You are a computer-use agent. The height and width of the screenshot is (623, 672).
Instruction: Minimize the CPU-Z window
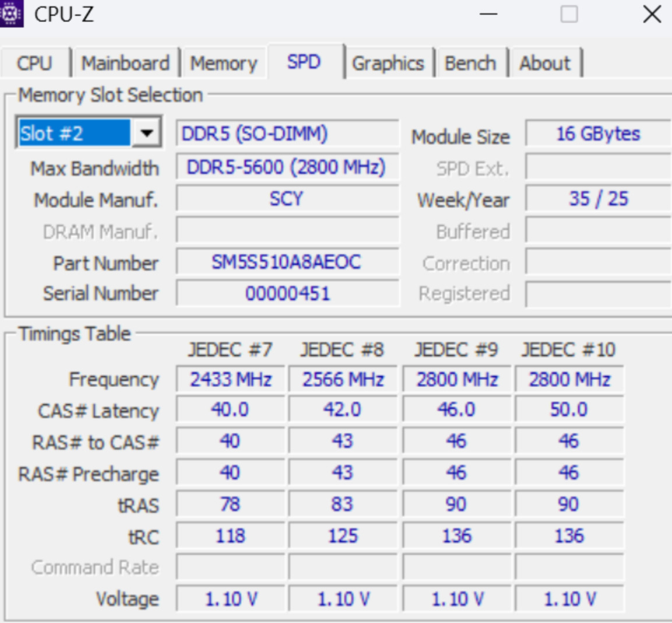click(488, 14)
